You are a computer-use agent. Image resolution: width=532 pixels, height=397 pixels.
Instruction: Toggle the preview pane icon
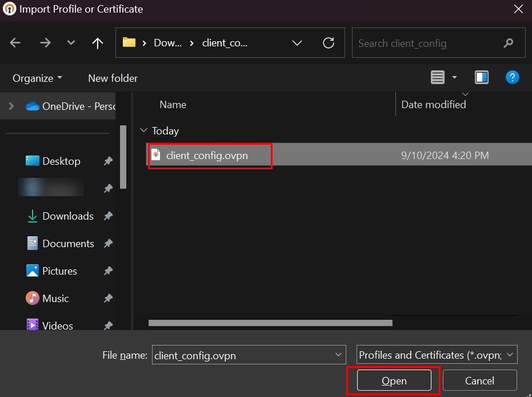click(482, 77)
